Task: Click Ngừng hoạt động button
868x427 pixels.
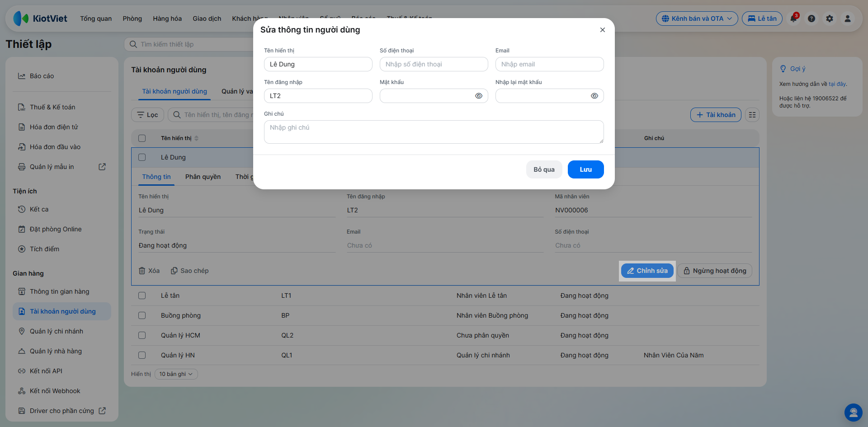Action: (x=715, y=271)
